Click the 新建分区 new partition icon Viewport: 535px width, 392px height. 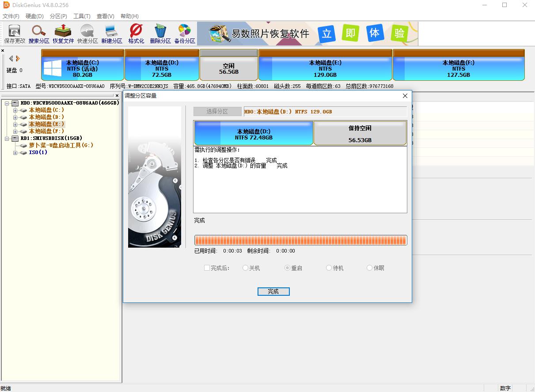click(111, 33)
